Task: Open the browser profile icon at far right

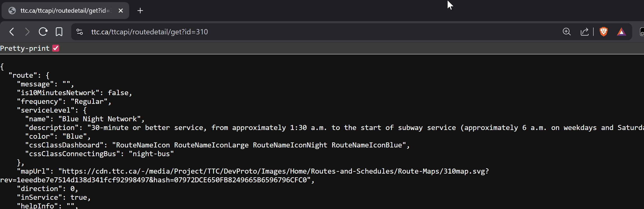Action: click(642, 32)
